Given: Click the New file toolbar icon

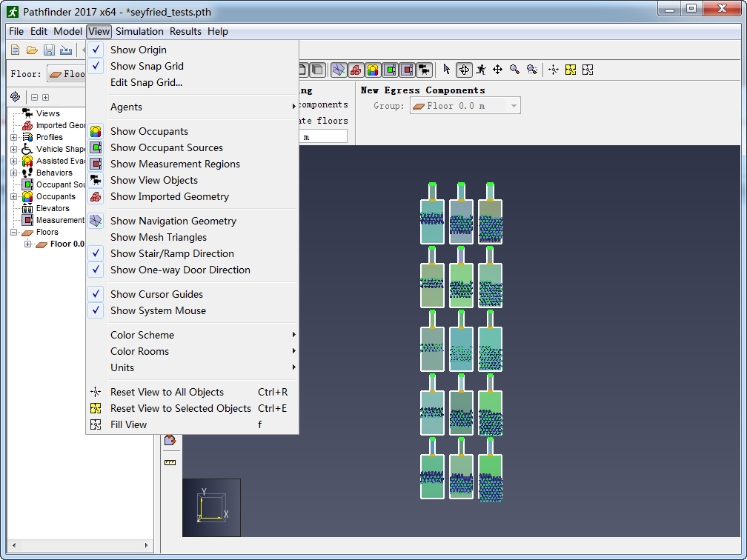Looking at the screenshot, I should pyautogui.click(x=16, y=50).
